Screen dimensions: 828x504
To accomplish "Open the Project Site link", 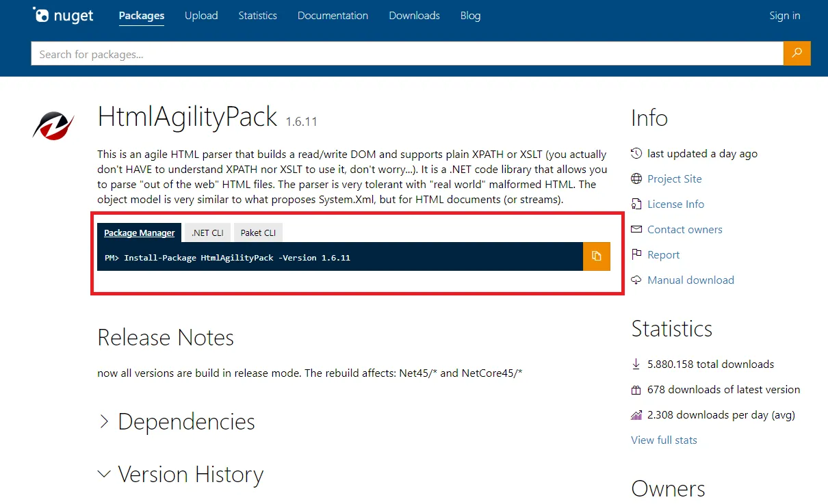I will point(675,179).
